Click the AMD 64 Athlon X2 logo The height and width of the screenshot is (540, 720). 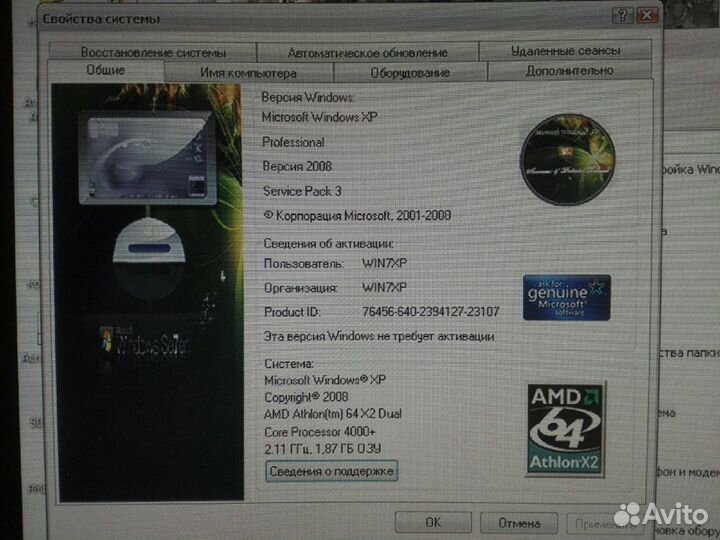pos(565,429)
